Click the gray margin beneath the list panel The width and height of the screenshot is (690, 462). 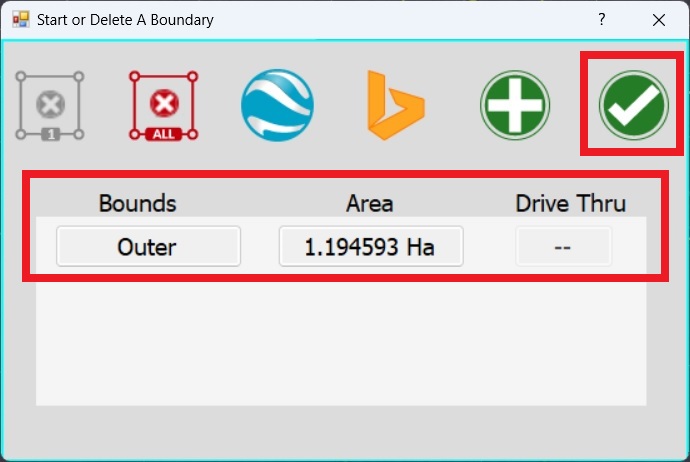click(x=340, y=430)
